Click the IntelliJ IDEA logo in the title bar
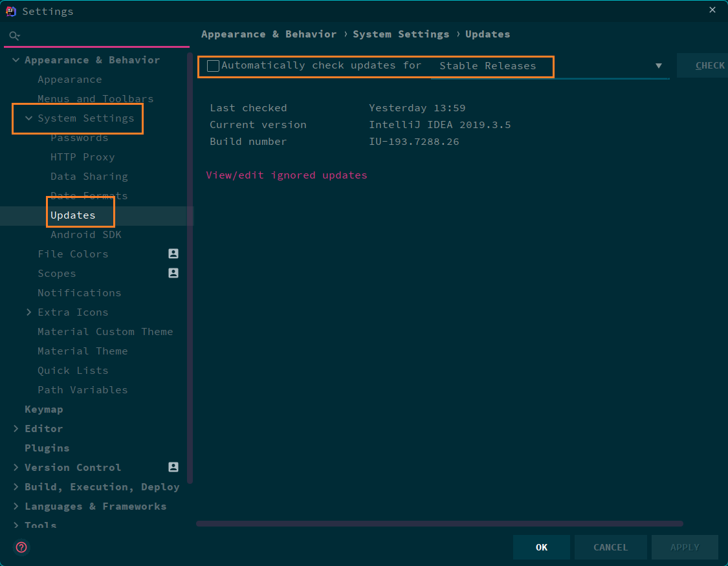 [x=11, y=11]
